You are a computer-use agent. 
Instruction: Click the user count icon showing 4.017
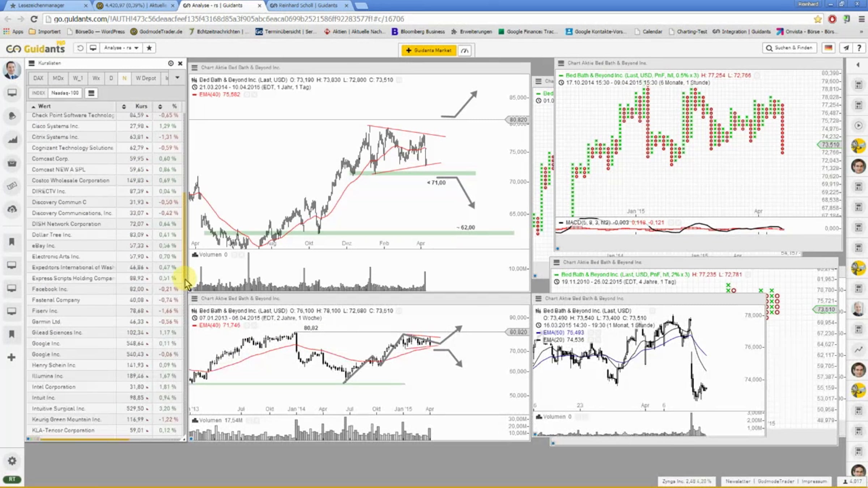coord(846,481)
